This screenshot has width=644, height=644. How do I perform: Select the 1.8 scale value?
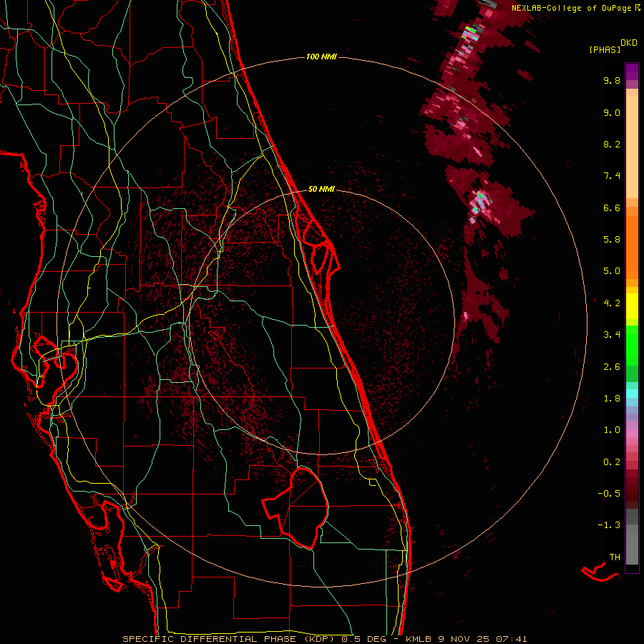tap(612, 399)
